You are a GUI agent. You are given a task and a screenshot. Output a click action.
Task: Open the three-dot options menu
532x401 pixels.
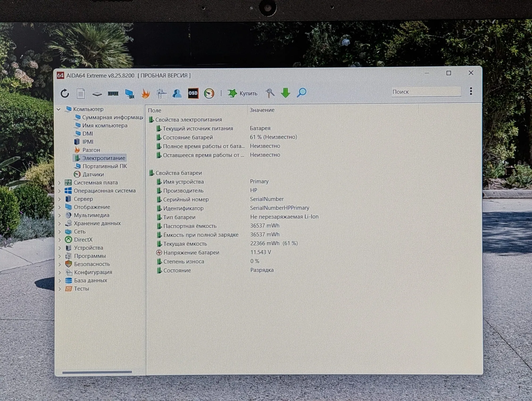[x=471, y=91]
